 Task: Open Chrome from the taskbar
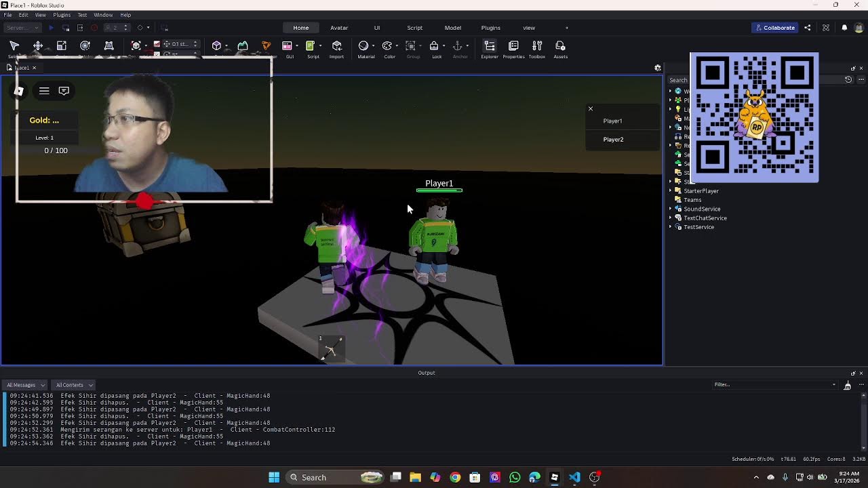point(455,477)
